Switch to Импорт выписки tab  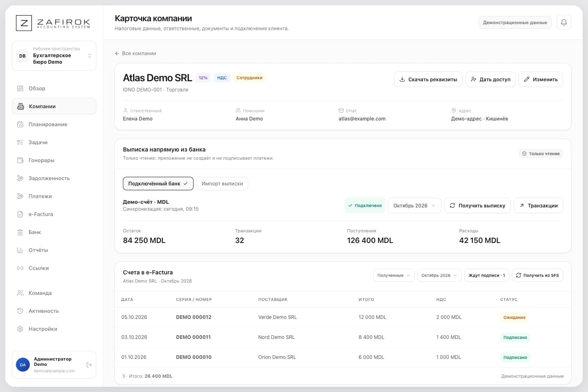222,184
